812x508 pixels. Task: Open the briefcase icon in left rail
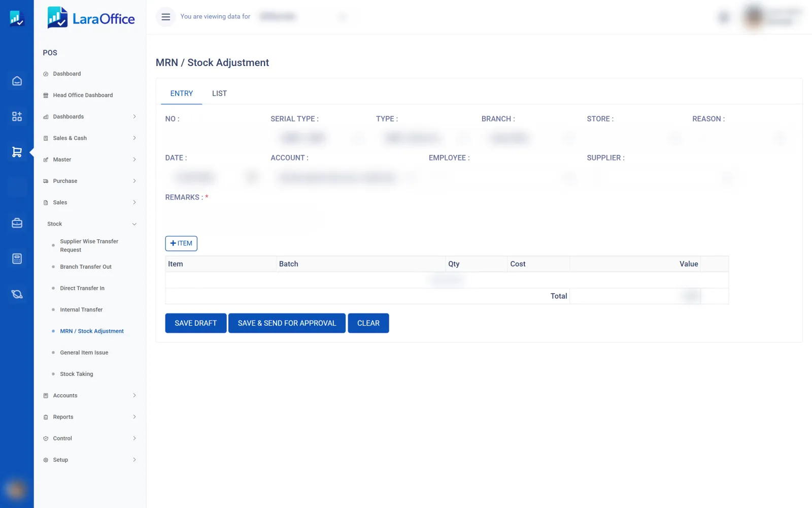point(17,223)
